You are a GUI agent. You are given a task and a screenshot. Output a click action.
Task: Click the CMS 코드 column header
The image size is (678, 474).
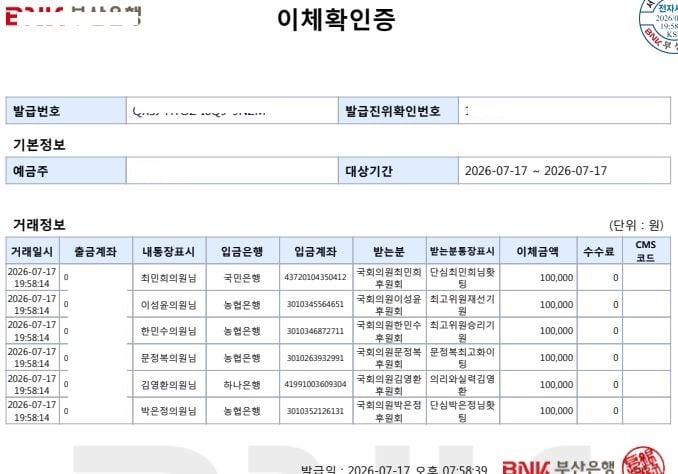coord(646,251)
